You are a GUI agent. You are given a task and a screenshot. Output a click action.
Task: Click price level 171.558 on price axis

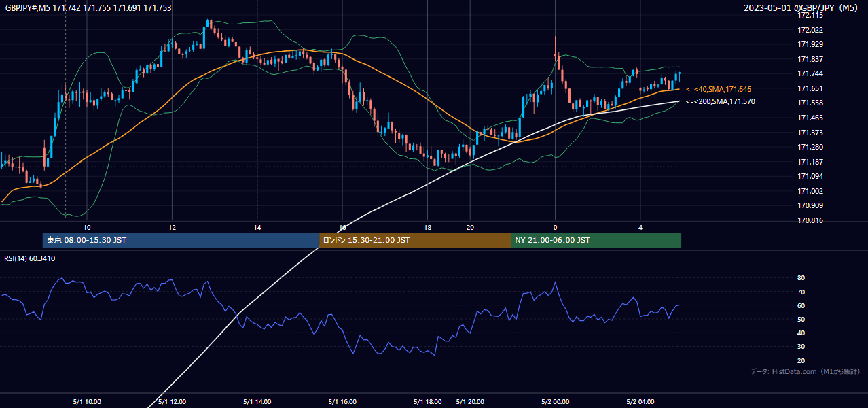pyautogui.click(x=811, y=103)
